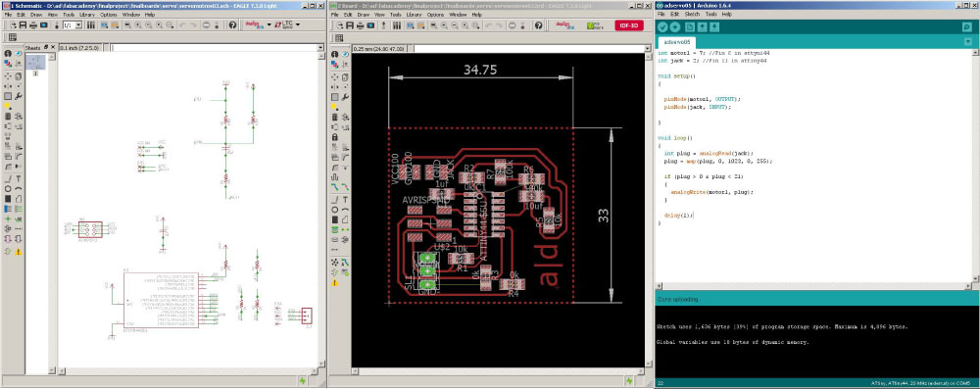This screenshot has height=389, width=980.
Task: Select Show eye tool in Schematic side toolbar
Action: pos(18,54)
